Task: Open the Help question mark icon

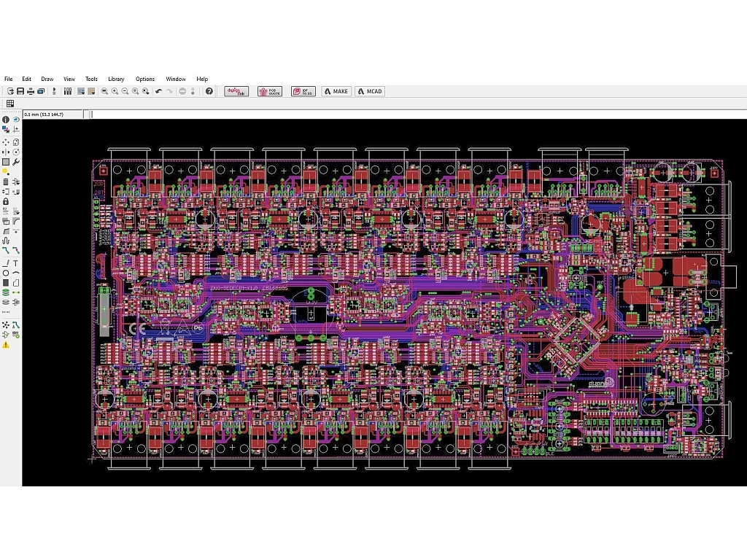Action: [209, 91]
